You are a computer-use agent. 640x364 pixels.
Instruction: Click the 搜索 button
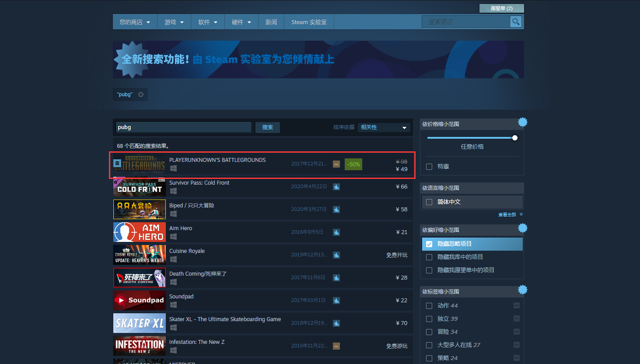(x=268, y=127)
